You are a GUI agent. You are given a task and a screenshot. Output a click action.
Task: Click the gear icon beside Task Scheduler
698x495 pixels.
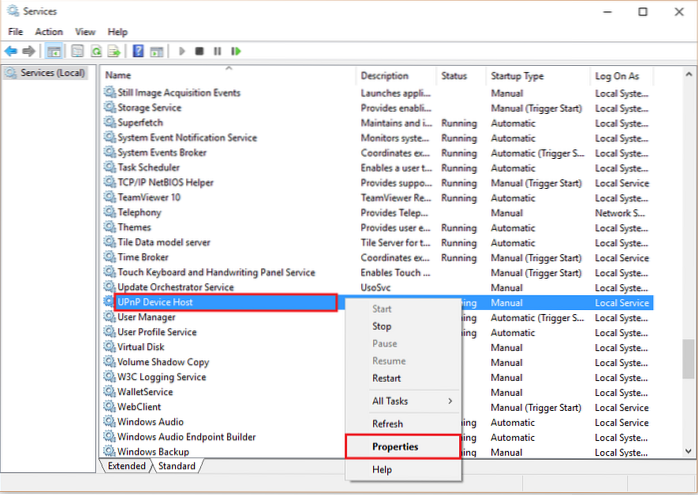tap(109, 167)
